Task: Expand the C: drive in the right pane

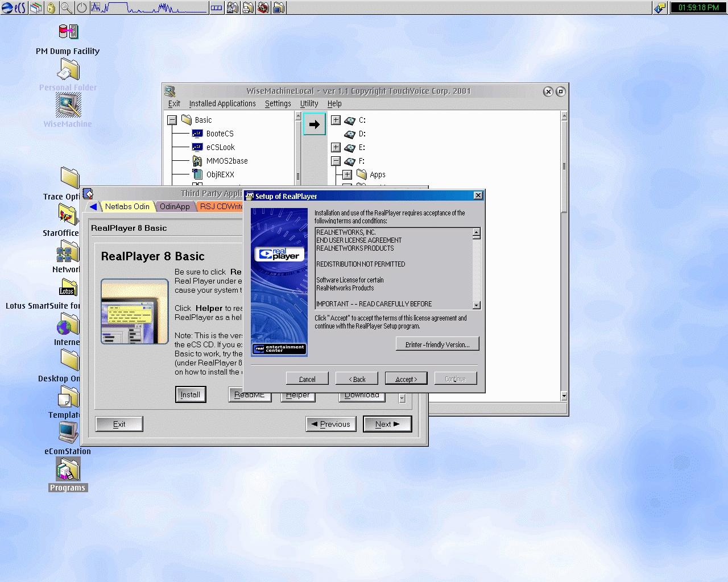Action: point(336,120)
